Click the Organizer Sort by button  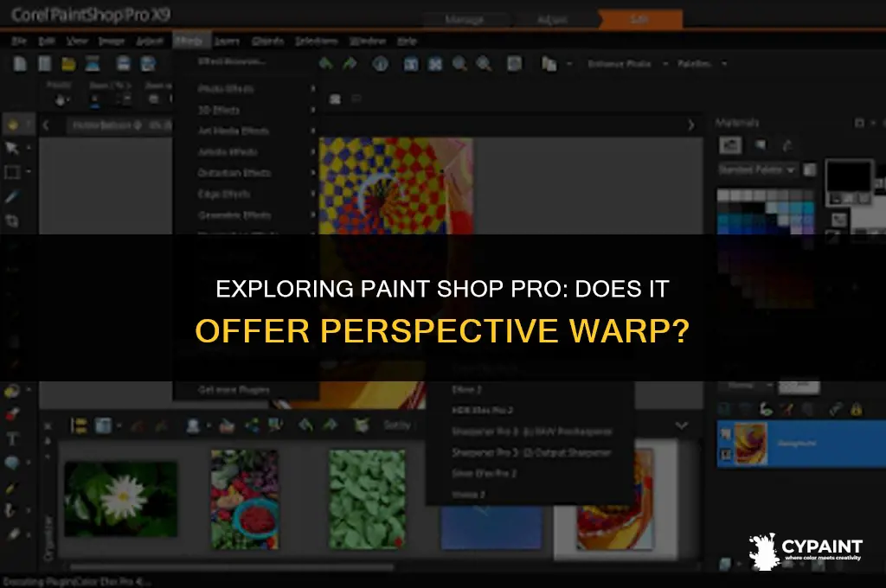click(x=397, y=425)
